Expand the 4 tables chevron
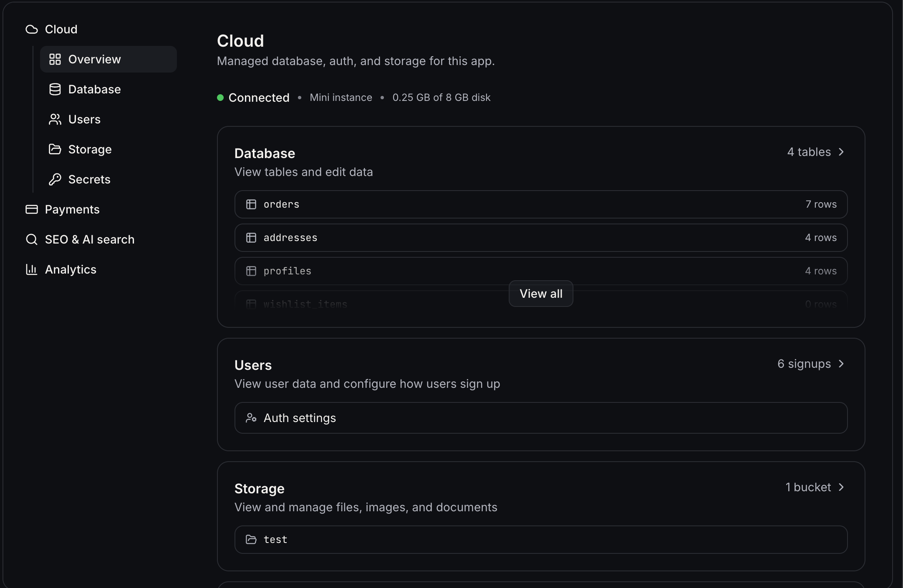Image resolution: width=903 pixels, height=588 pixels. (x=841, y=152)
